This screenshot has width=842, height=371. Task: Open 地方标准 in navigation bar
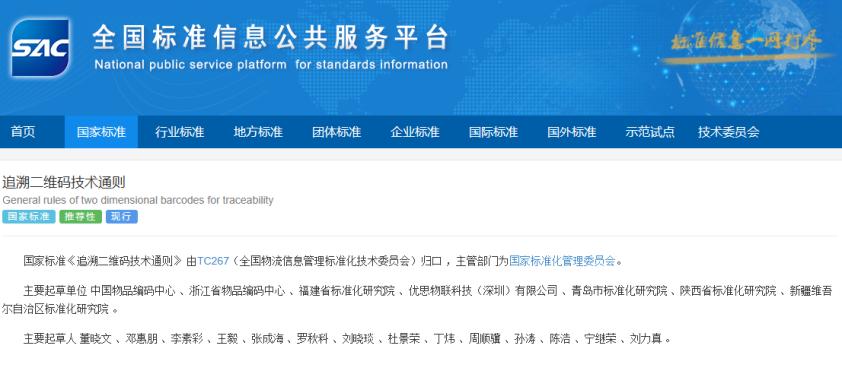pos(258,132)
